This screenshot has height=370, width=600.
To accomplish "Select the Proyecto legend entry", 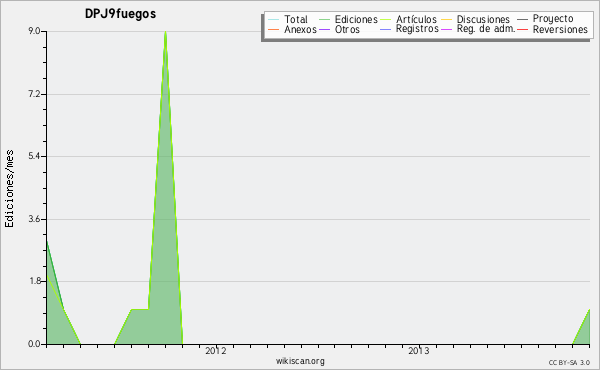I will coord(545,18).
